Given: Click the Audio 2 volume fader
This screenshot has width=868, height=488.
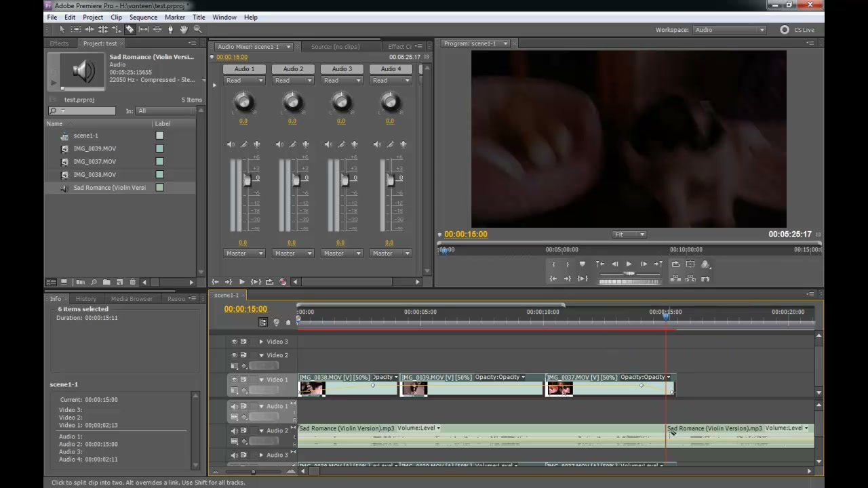Looking at the screenshot, I should (296, 180).
